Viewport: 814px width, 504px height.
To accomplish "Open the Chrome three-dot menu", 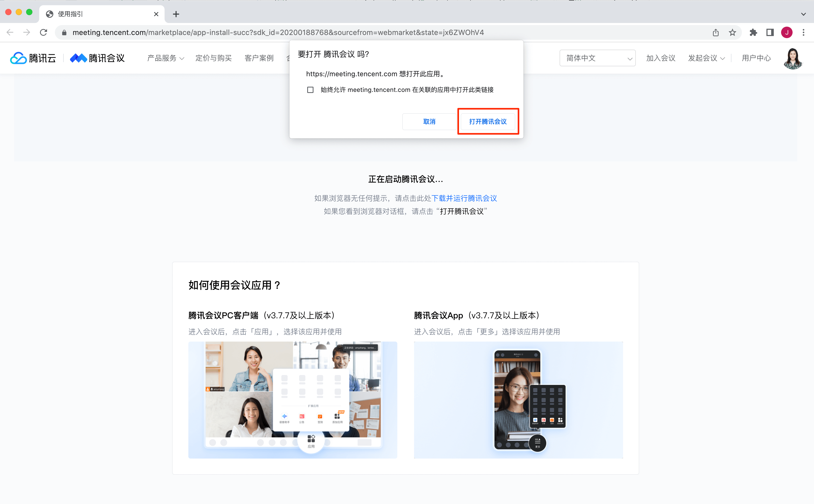I will pos(804,32).
